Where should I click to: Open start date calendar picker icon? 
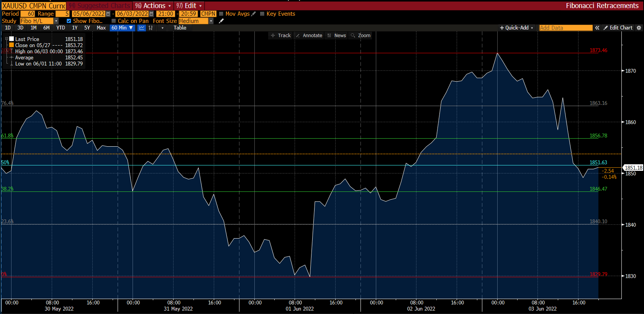click(x=108, y=14)
